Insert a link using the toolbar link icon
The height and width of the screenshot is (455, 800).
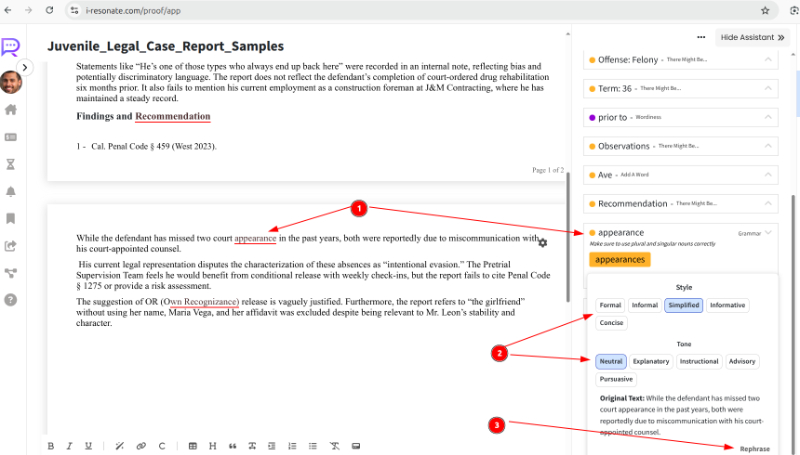[141, 445]
